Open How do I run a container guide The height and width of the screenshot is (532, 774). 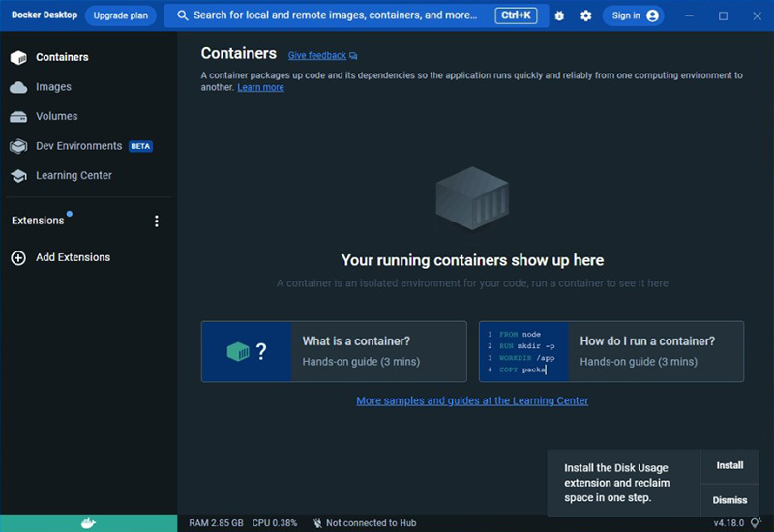tap(611, 351)
